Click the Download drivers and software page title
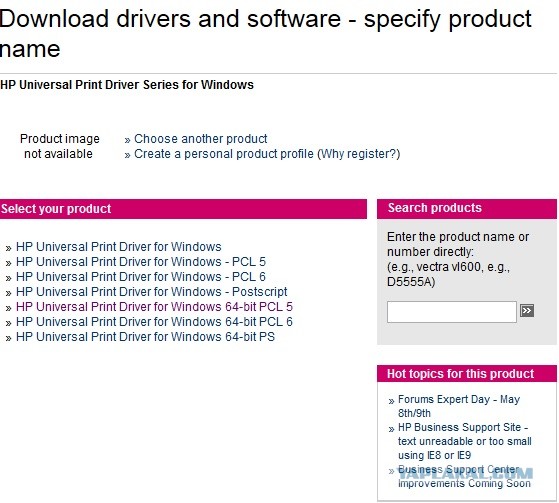Viewport: 559px width, 503px height. point(266,33)
